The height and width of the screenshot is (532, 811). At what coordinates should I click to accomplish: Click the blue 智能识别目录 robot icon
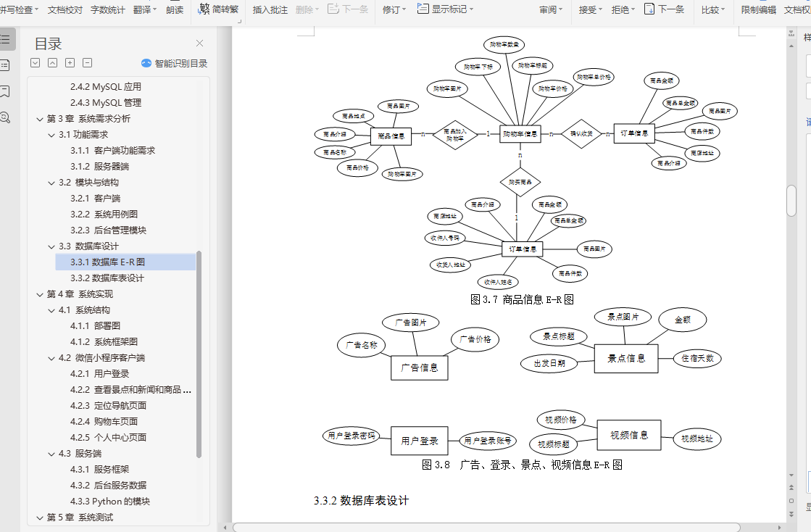[146, 63]
